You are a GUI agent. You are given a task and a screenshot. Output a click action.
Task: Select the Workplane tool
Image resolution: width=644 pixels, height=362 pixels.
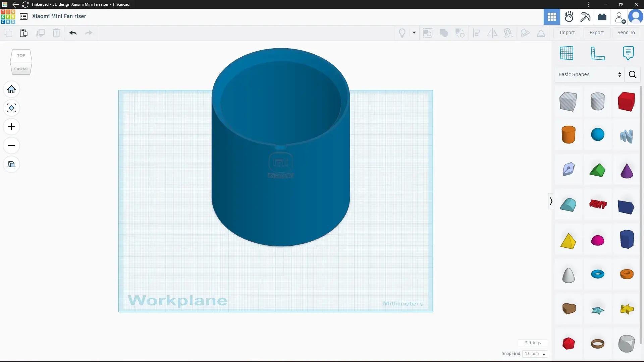tap(567, 53)
